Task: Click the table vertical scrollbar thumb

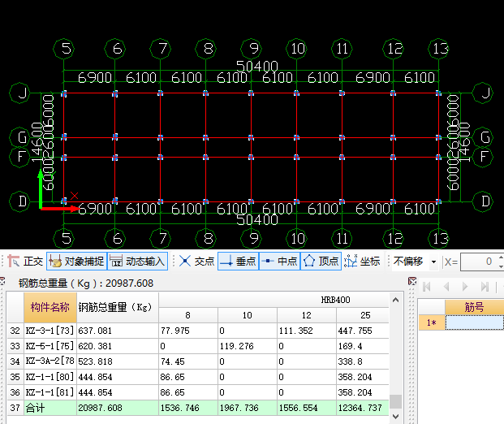Action: [395, 401]
